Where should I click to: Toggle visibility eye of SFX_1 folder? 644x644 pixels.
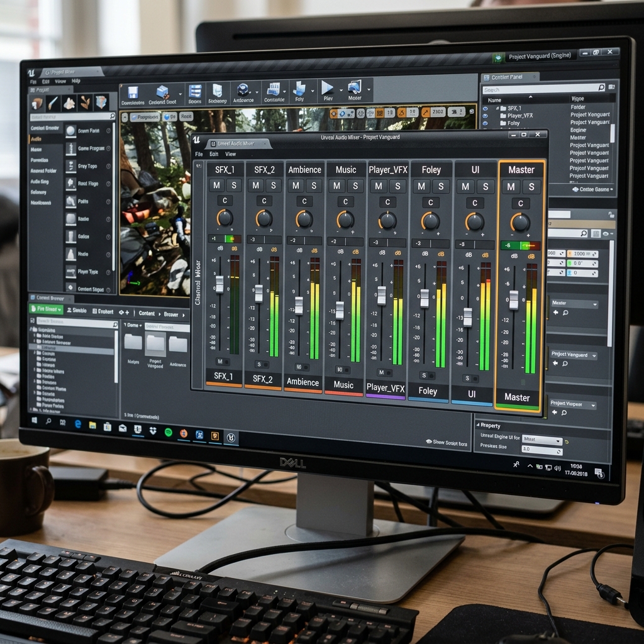click(x=485, y=109)
